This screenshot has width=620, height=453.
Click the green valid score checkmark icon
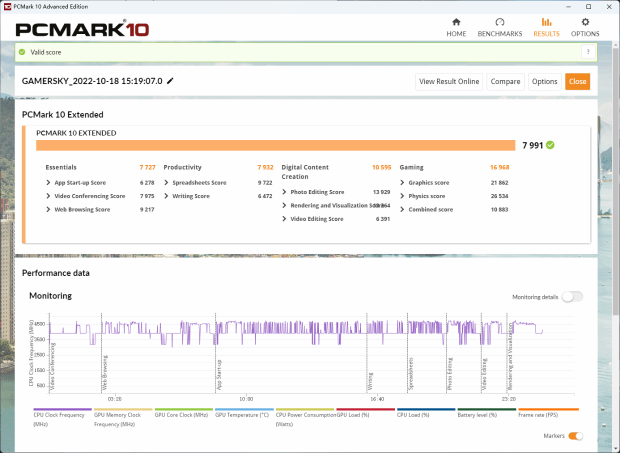pyautogui.click(x=22, y=52)
